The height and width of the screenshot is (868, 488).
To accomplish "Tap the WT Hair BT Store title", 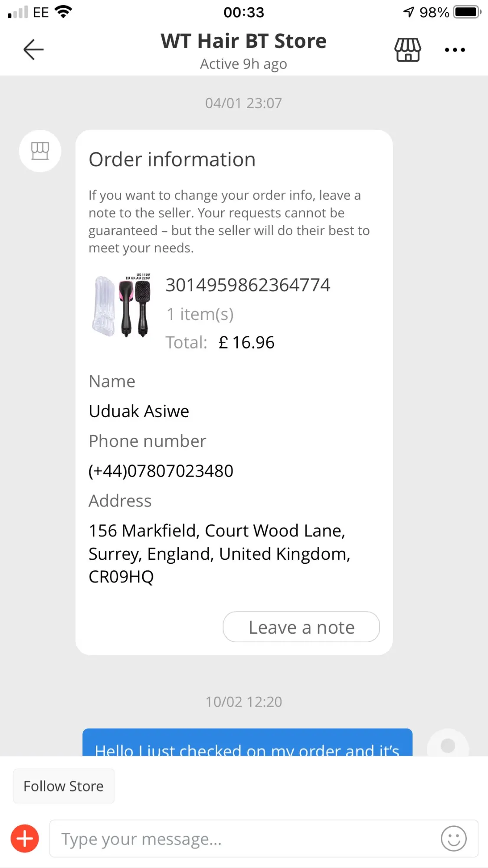I will coord(243,41).
